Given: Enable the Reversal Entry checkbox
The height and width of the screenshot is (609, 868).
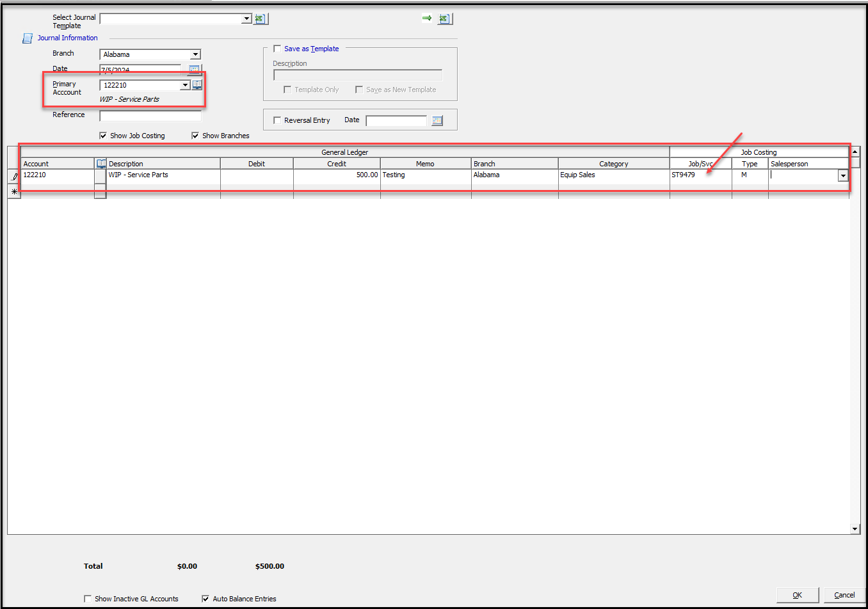Looking at the screenshot, I should 277,120.
